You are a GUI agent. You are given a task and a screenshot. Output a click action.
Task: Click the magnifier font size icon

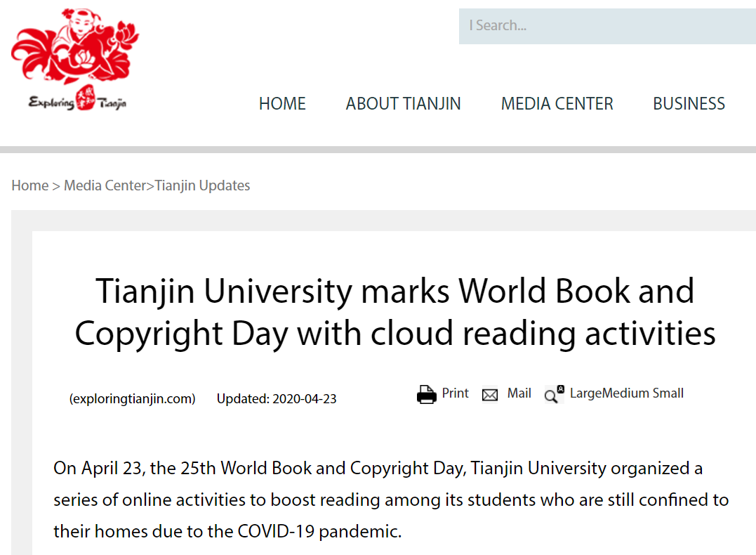coord(554,395)
